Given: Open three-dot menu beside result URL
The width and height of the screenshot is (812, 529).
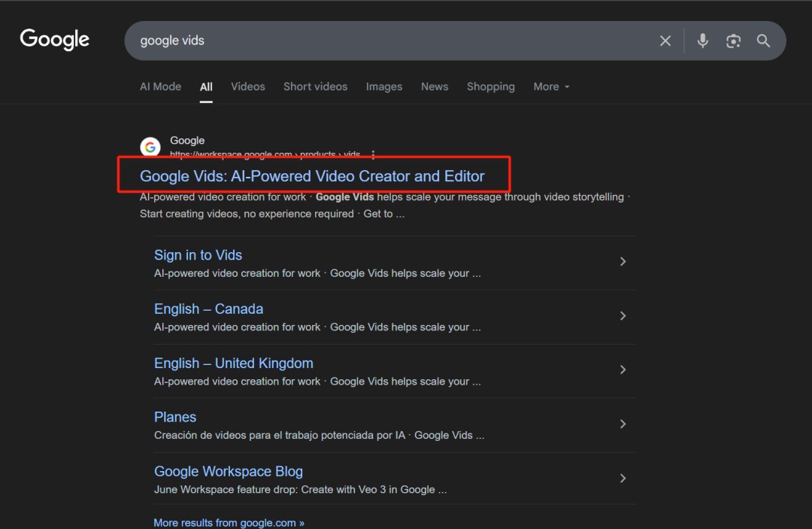Looking at the screenshot, I should tap(373, 154).
